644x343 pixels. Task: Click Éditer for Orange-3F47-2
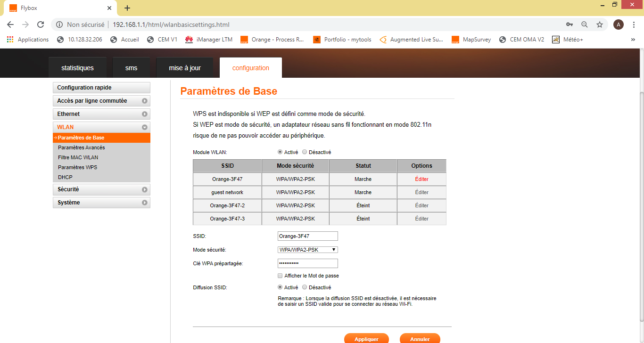[x=421, y=205]
